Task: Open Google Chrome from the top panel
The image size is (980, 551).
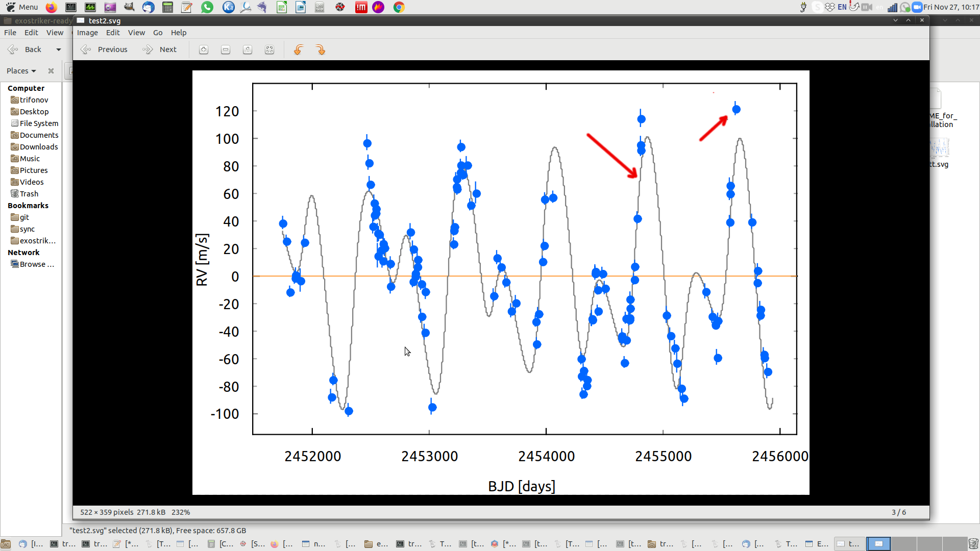Action: click(x=399, y=7)
